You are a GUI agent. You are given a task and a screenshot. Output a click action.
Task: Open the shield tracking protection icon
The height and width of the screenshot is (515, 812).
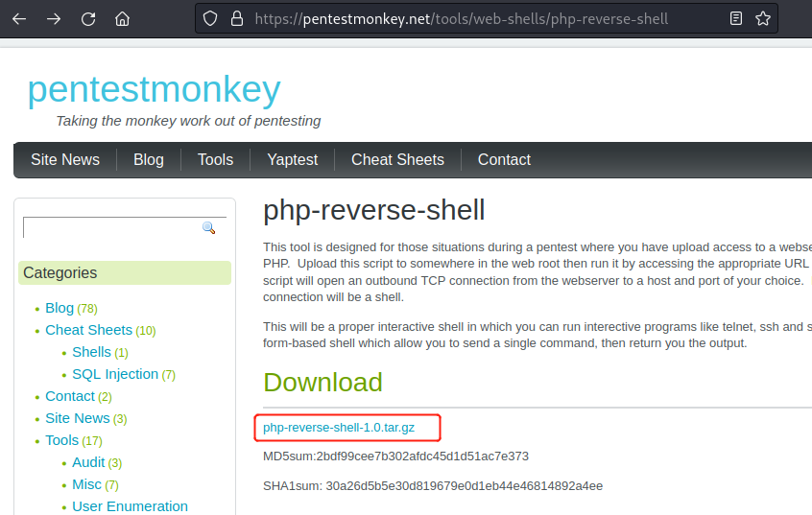pyautogui.click(x=211, y=18)
